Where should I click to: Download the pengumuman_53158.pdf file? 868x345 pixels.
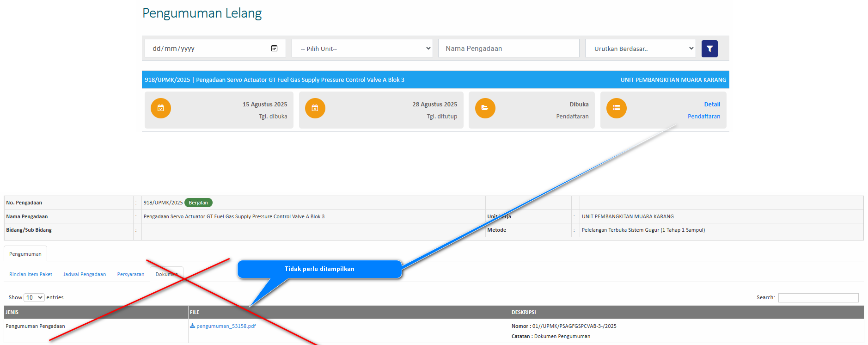[226, 326]
